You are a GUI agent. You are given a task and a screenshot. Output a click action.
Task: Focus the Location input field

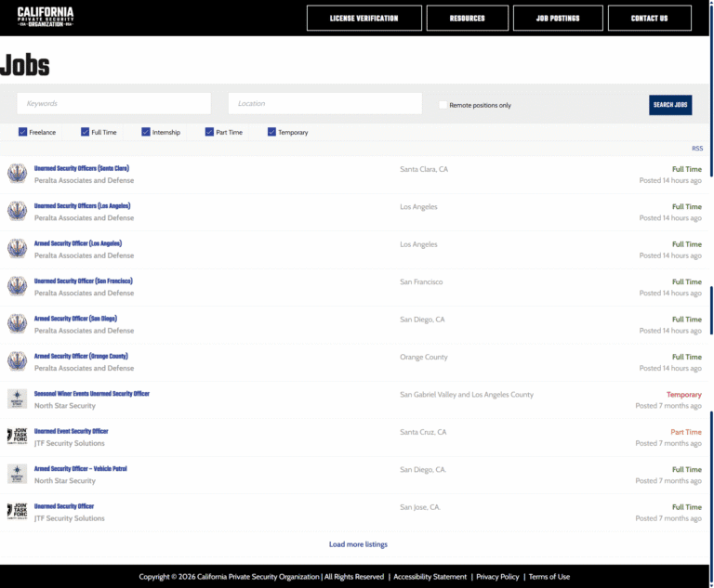[x=325, y=103]
